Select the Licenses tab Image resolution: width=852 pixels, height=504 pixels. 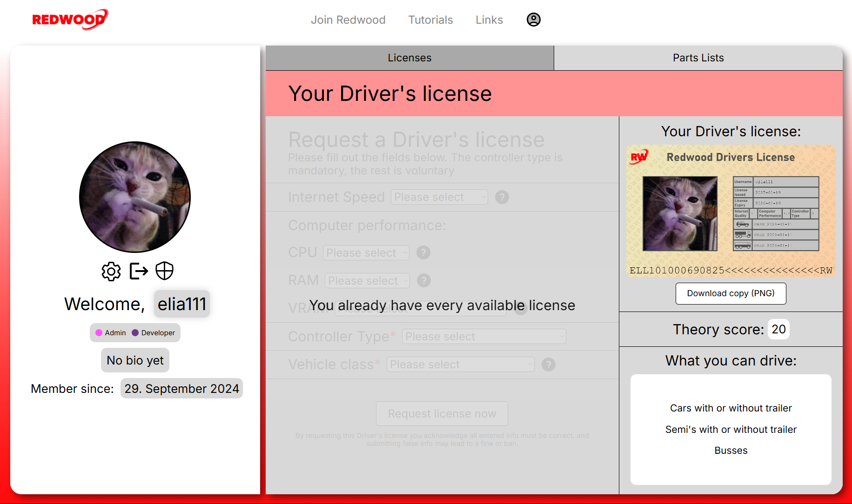tap(409, 58)
